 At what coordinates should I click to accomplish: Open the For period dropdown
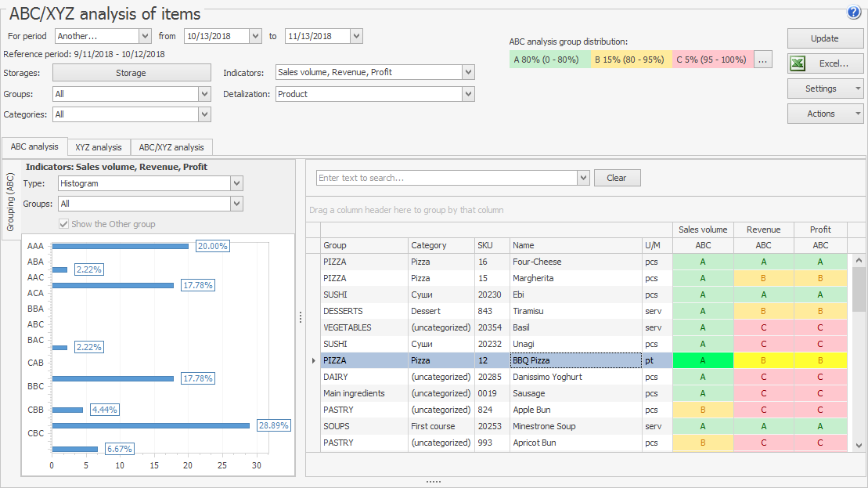pos(145,36)
